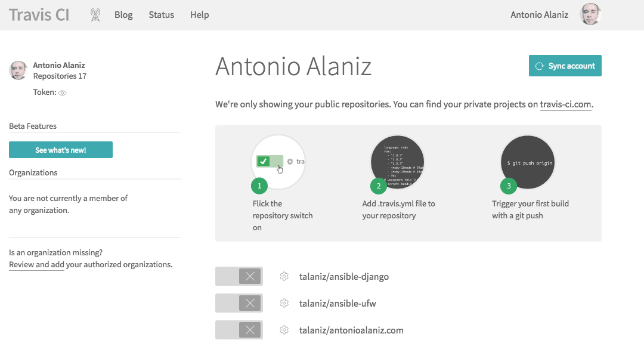Open settings gear for talaniz/antonioalaniz.com
The height and width of the screenshot is (343, 644).
284,330
